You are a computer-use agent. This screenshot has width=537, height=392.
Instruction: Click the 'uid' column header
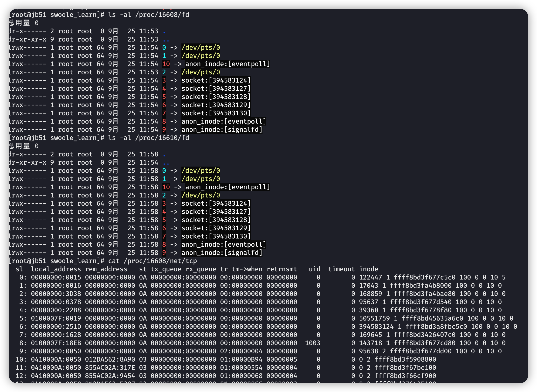click(315, 269)
